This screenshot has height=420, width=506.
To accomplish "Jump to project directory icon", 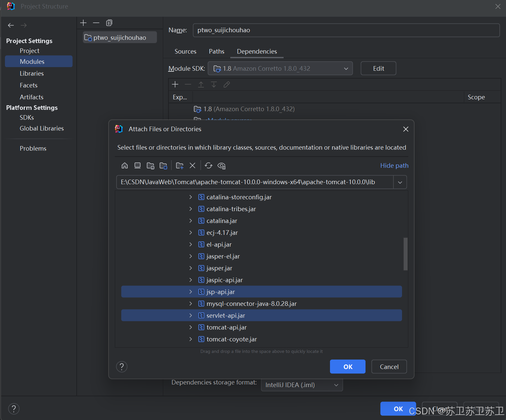I will [x=150, y=165].
